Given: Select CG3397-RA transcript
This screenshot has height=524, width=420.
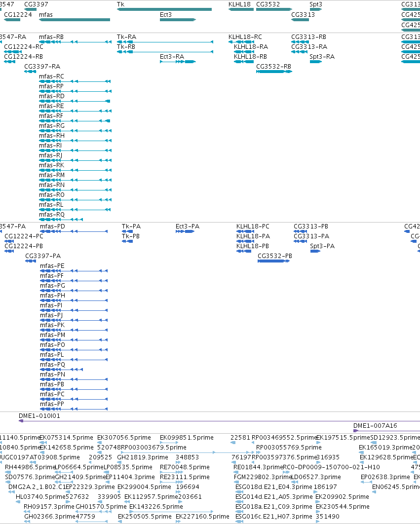Looking at the screenshot, I should (x=31, y=72).
